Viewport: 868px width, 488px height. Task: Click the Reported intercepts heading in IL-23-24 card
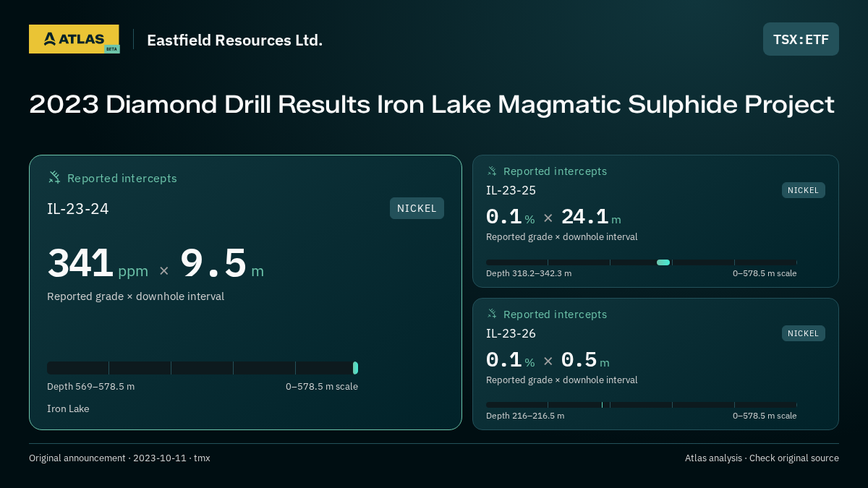point(122,179)
